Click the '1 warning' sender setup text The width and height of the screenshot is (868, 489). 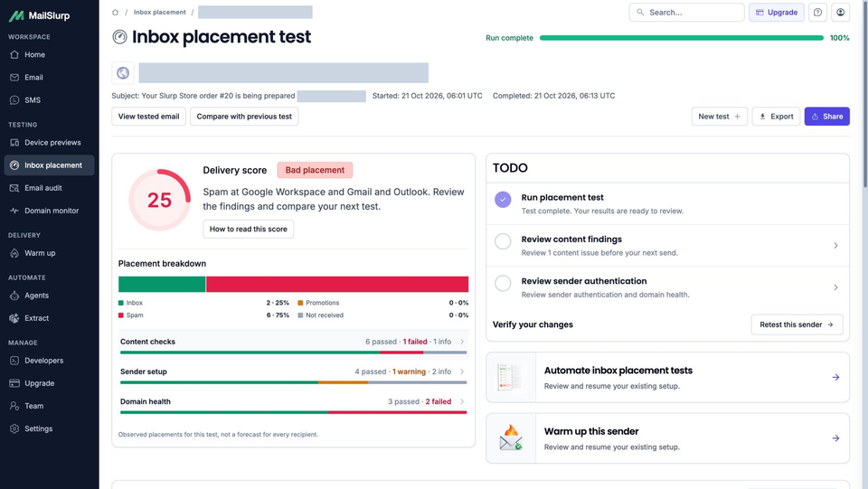coord(409,371)
